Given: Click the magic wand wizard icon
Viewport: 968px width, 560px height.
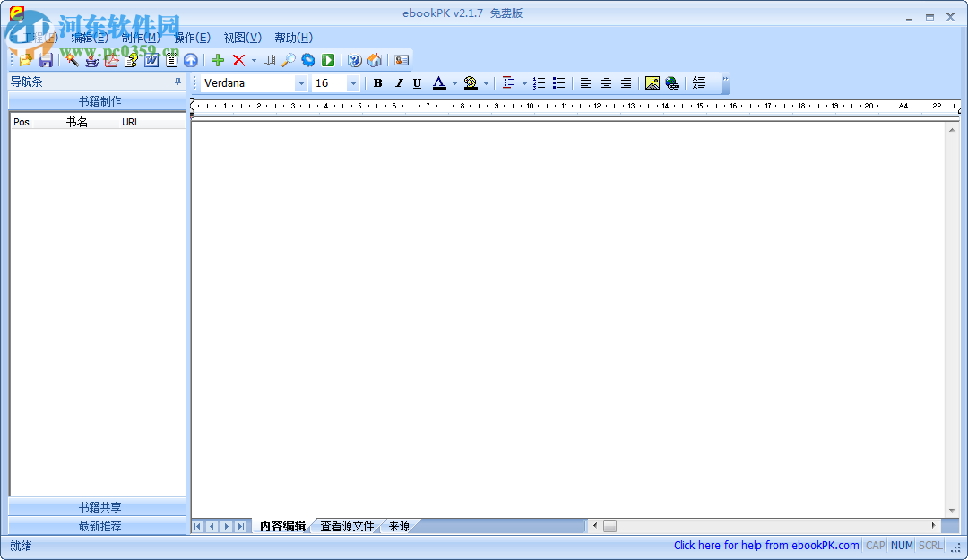Looking at the screenshot, I should pyautogui.click(x=71, y=60).
